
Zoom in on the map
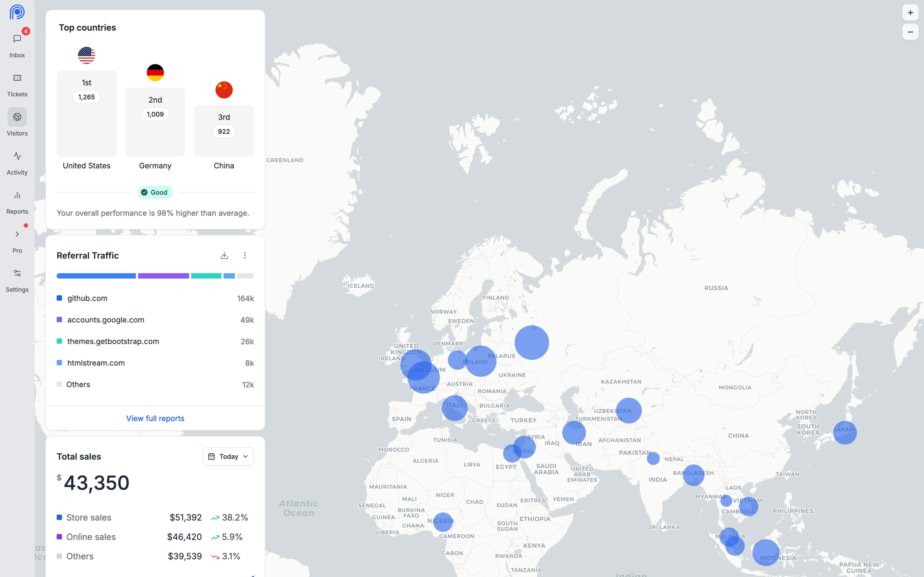[x=910, y=13]
